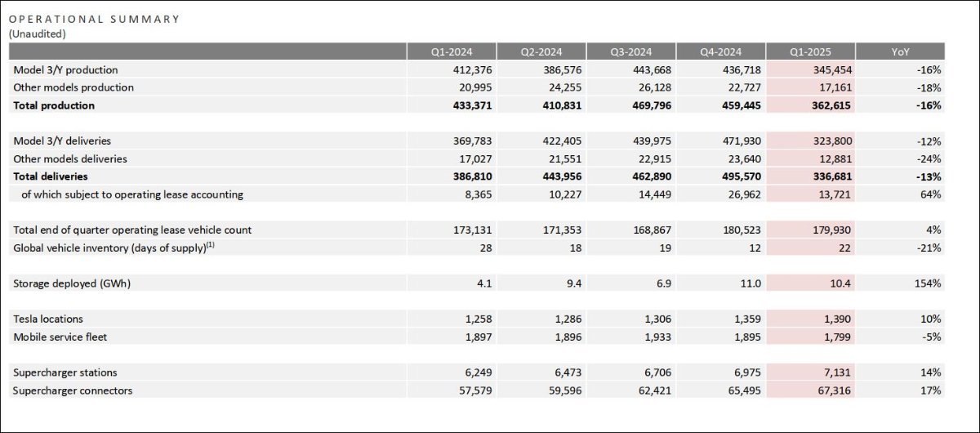Screen dimensions: 980x433
Task: Click the Storage deployed (GWh) row label
Action: [72, 283]
